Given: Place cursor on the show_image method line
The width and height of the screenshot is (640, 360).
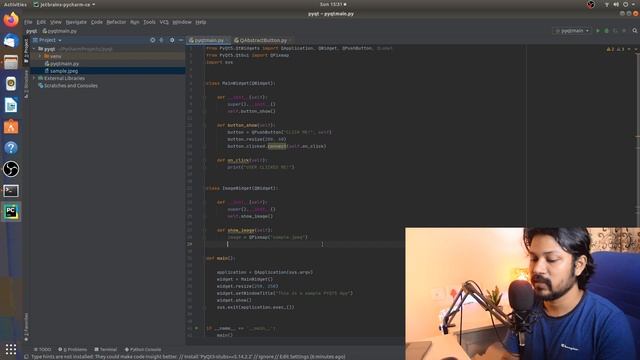Looking at the screenshot, I should (244, 230).
